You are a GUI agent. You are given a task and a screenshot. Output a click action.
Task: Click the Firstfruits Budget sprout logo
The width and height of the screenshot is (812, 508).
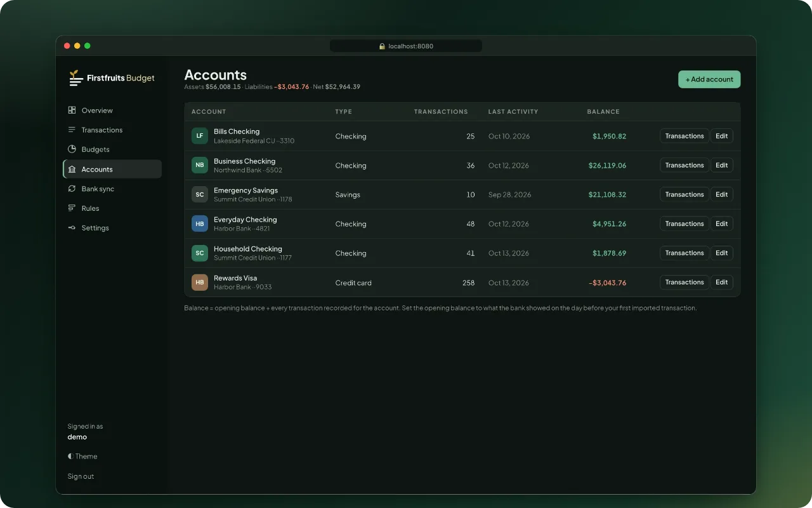pyautogui.click(x=76, y=78)
